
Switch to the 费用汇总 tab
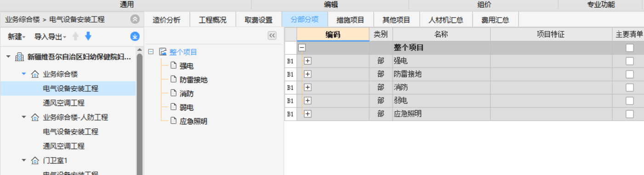(x=495, y=20)
